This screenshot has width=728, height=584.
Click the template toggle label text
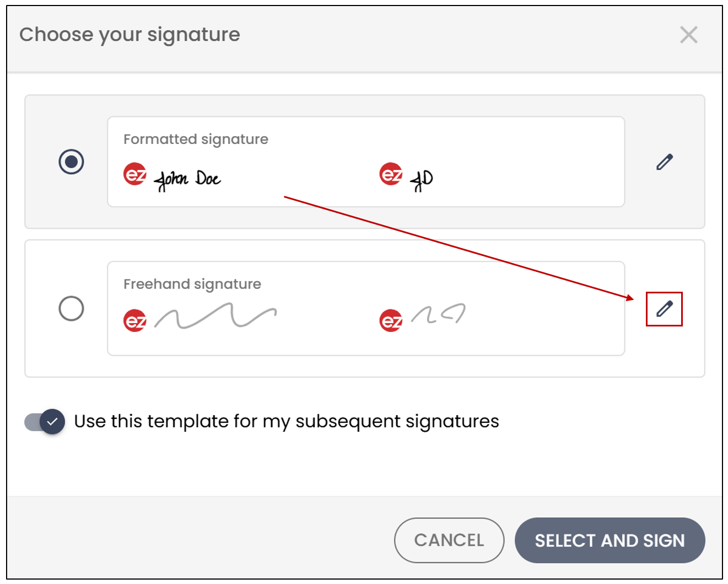pos(287,422)
